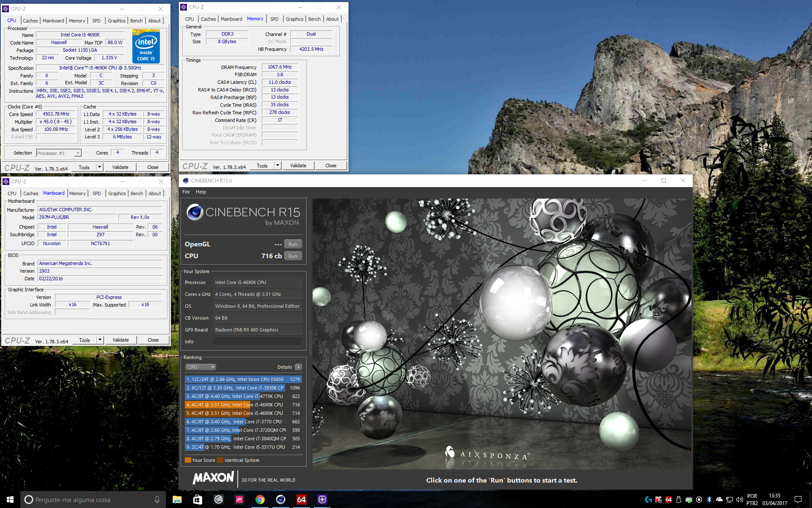
Task: Click the safely remove hardware tray icon
Action: (679, 500)
